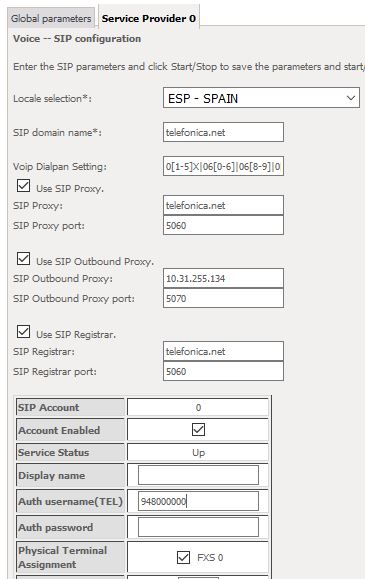Toggle the Use SIP Outbound Proxy checkbox
The height and width of the screenshot is (579, 365).
24,258
